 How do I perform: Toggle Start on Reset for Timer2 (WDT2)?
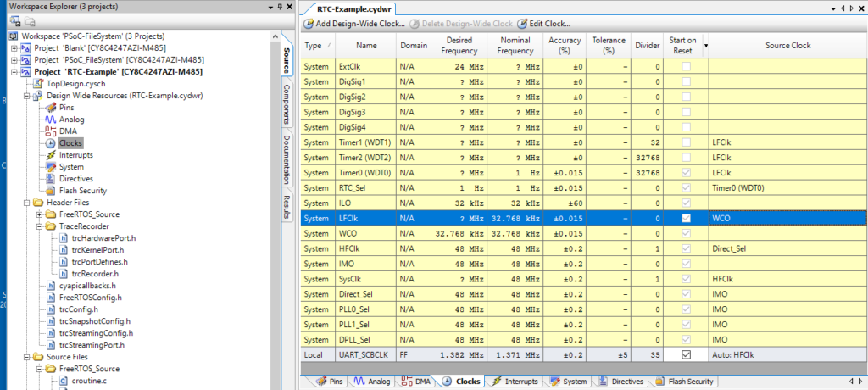(686, 158)
